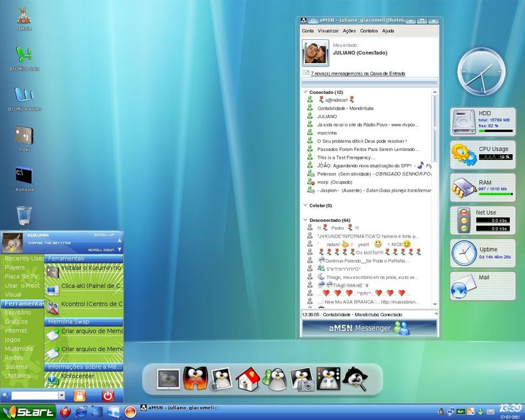Screen dimensions: 525x420
Task: Open the postage stamp penguin mail icon
Action: click(221, 379)
